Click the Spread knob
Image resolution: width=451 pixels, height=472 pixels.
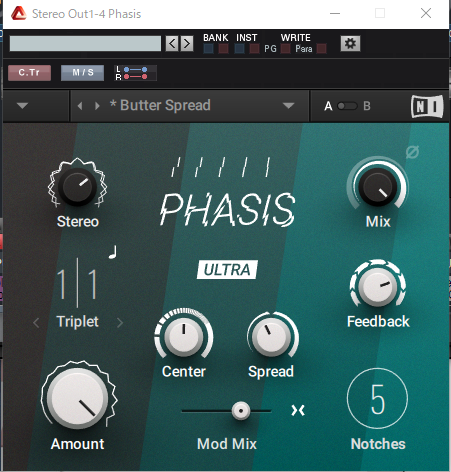(x=271, y=336)
